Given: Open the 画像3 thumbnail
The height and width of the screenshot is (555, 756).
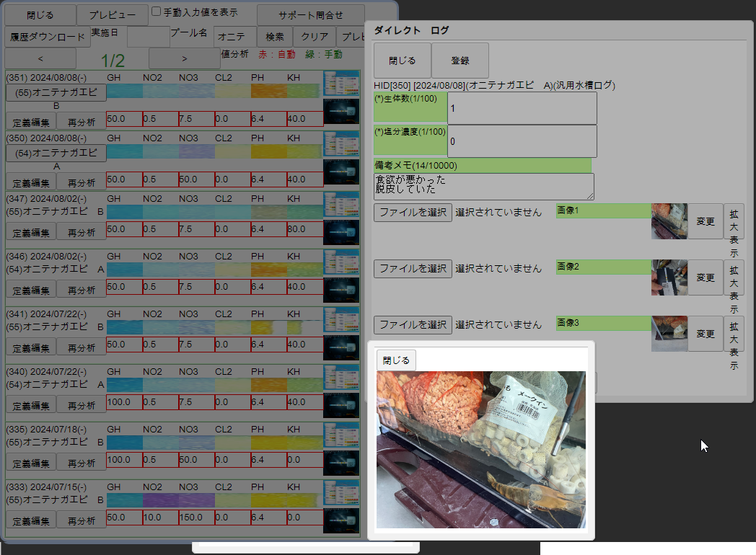Looking at the screenshot, I should (x=669, y=334).
